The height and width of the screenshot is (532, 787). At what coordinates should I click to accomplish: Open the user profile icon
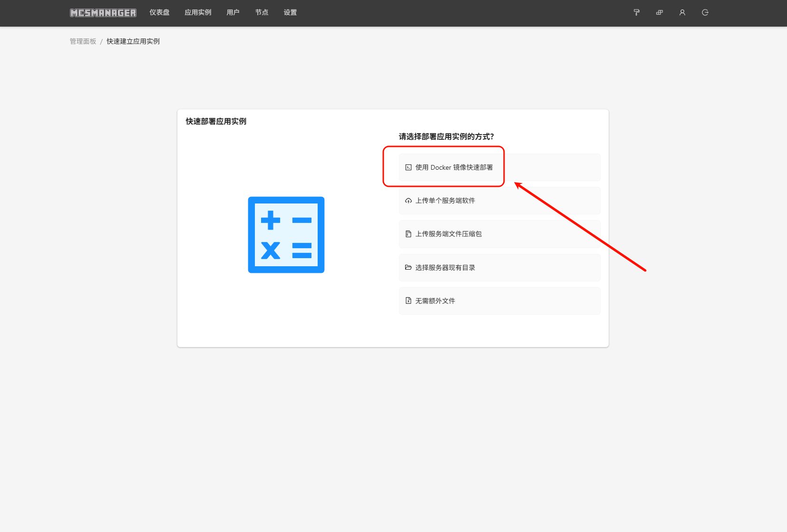pos(682,12)
